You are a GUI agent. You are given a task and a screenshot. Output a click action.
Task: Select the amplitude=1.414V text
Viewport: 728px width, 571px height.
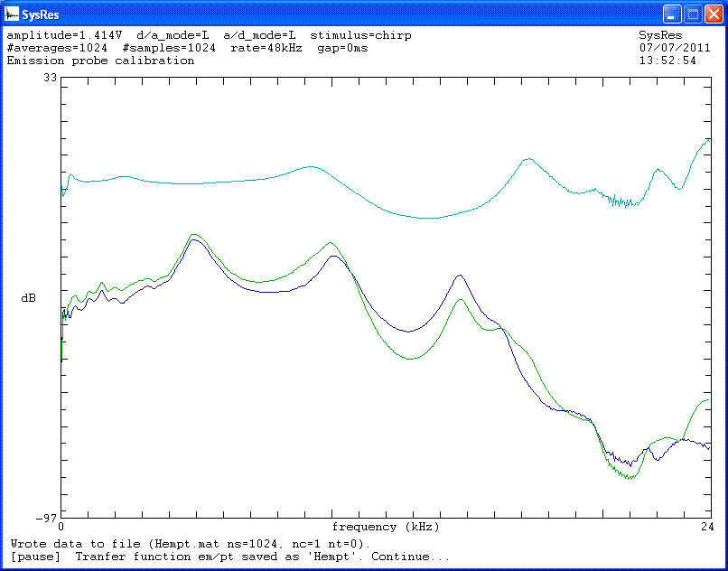coord(64,36)
